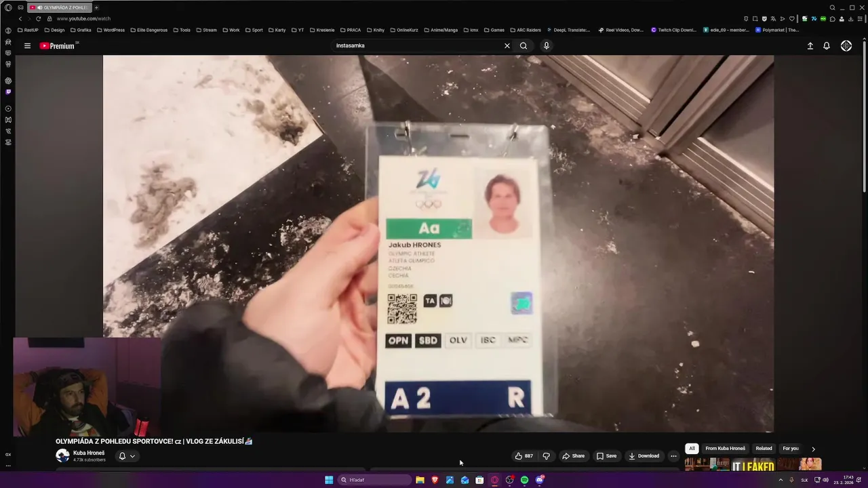
Task: Dislike this video
Action: pyautogui.click(x=546, y=456)
